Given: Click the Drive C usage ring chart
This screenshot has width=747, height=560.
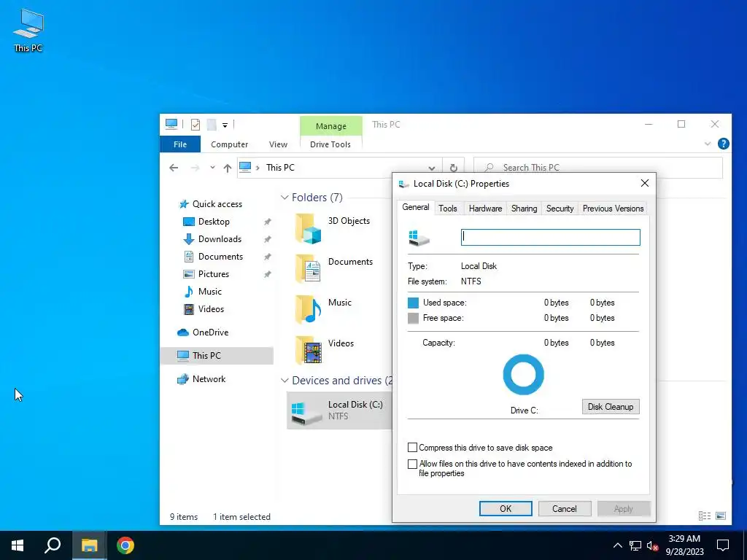Looking at the screenshot, I should [524, 375].
